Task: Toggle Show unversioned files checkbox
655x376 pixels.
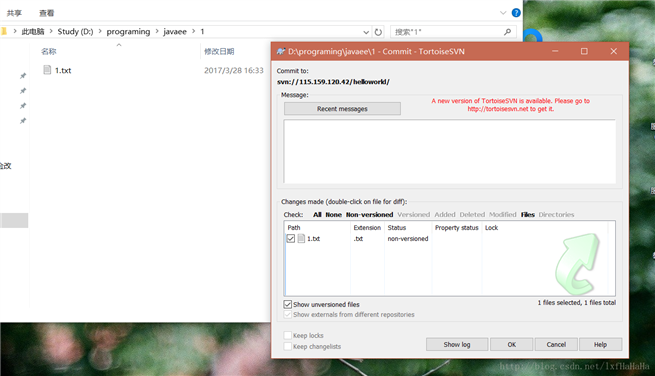Action: click(x=287, y=304)
